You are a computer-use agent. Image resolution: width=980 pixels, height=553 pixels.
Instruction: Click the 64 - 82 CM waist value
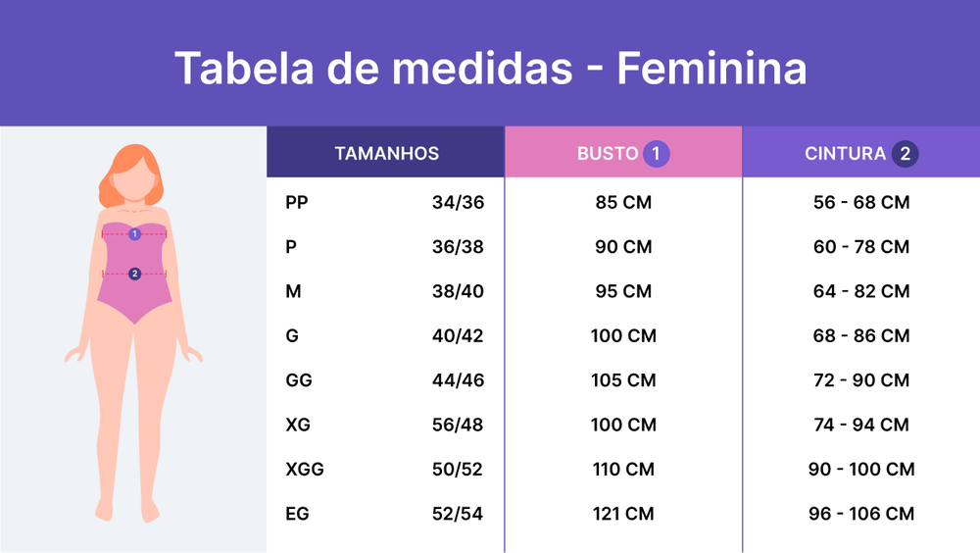[x=861, y=291]
